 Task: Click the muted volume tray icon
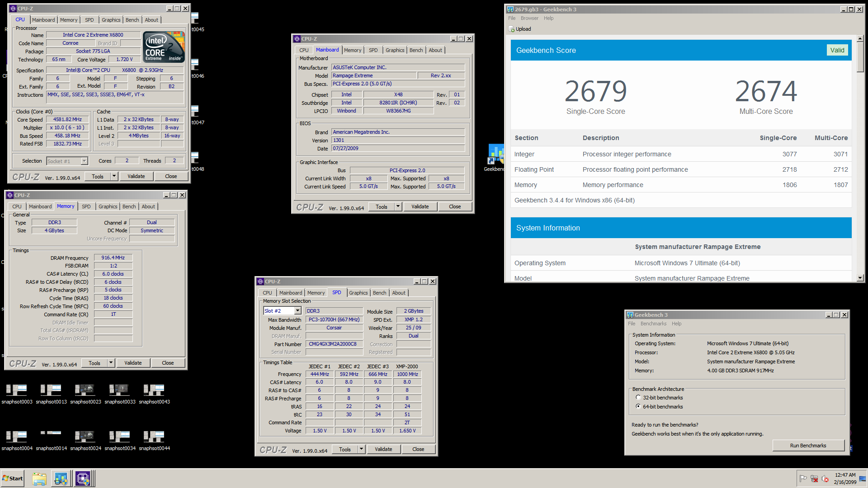tap(825, 479)
